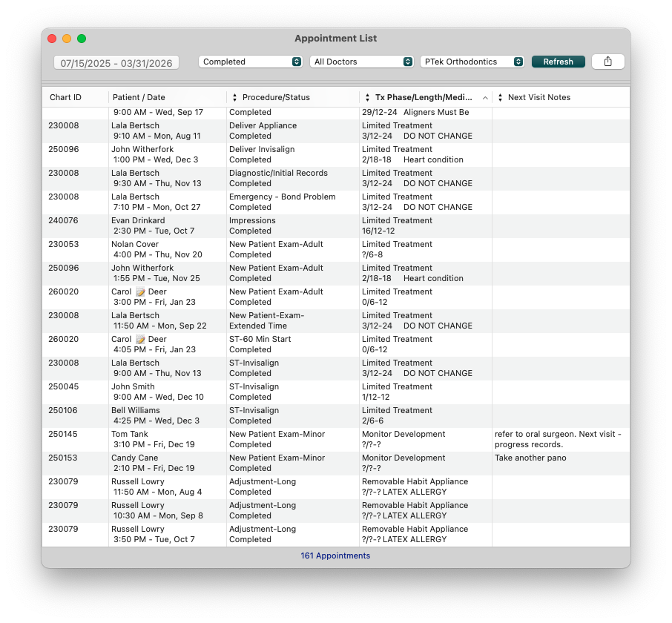The height and width of the screenshot is (623, 672).
Task: Click Deliver Appliance procedure cell
Action: pyautogui.click(x=263, y=125)
